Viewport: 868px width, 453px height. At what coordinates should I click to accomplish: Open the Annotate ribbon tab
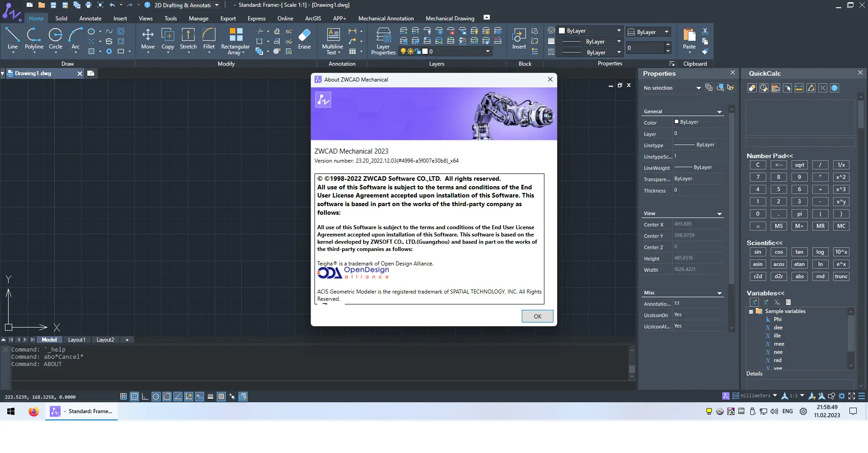pos(90,19)
